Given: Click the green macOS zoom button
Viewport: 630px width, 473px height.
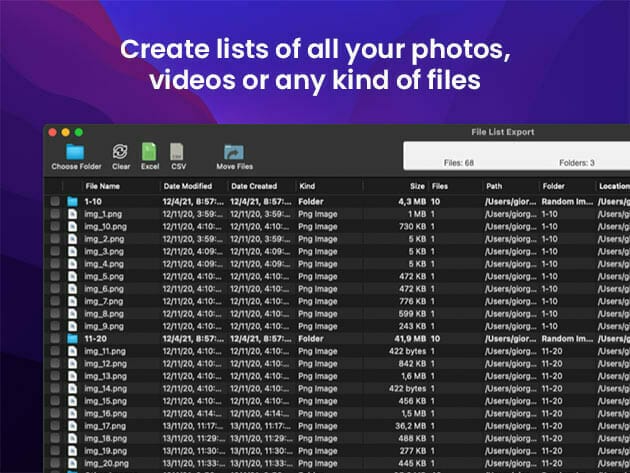Looking at the screenshot, I should (x=79, y=132).
